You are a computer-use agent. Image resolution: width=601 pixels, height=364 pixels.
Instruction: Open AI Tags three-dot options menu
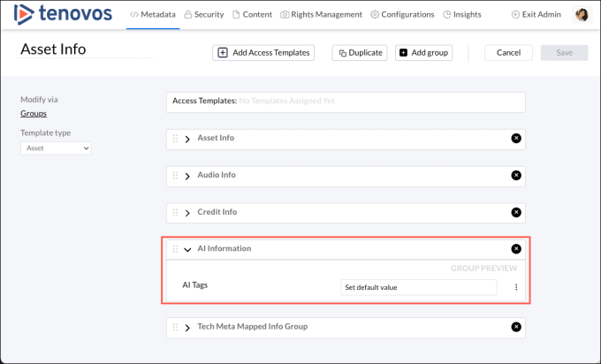(516, 287)
